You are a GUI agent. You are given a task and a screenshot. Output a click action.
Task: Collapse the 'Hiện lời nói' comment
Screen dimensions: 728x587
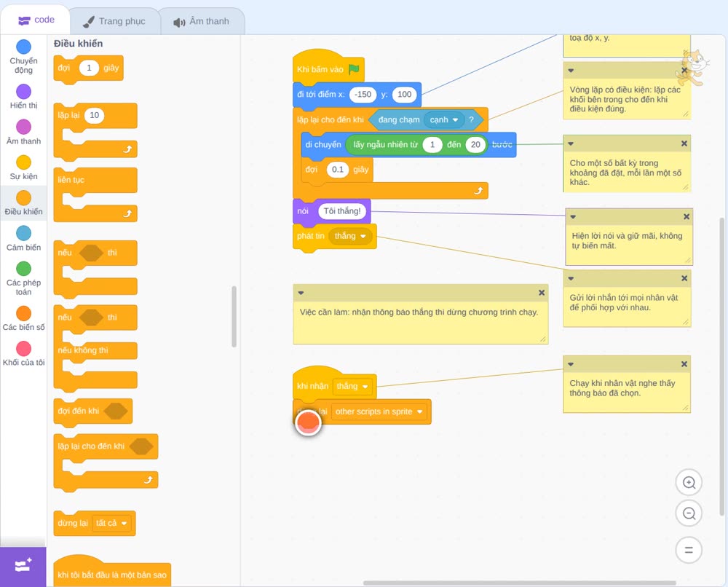[x=573, y=217]
